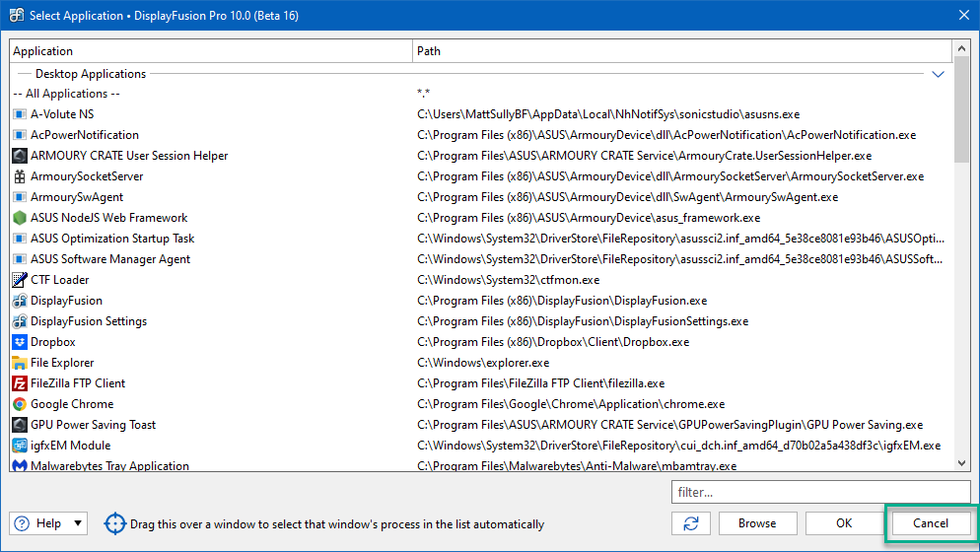Image resolution: width=980 pixels, height=552 pixels.
Task: Click the DisplayFusion title bar icon
Action: pyautogui.click(x=16, y=15)
